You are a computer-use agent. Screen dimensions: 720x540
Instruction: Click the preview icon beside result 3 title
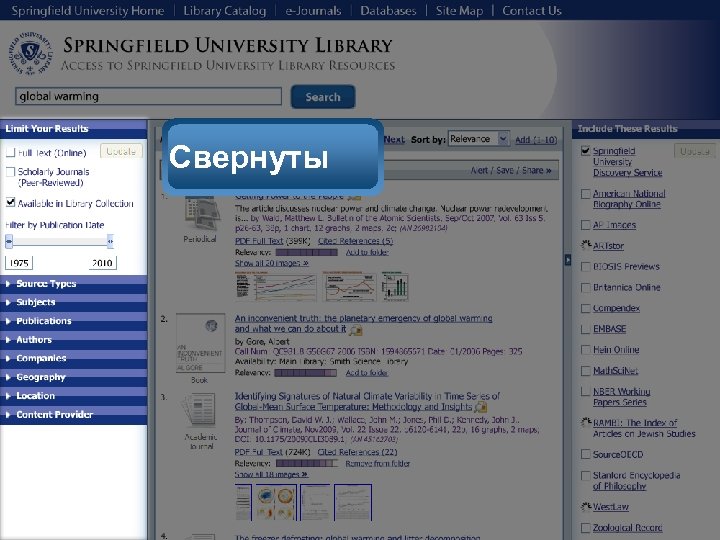[481, 407]
